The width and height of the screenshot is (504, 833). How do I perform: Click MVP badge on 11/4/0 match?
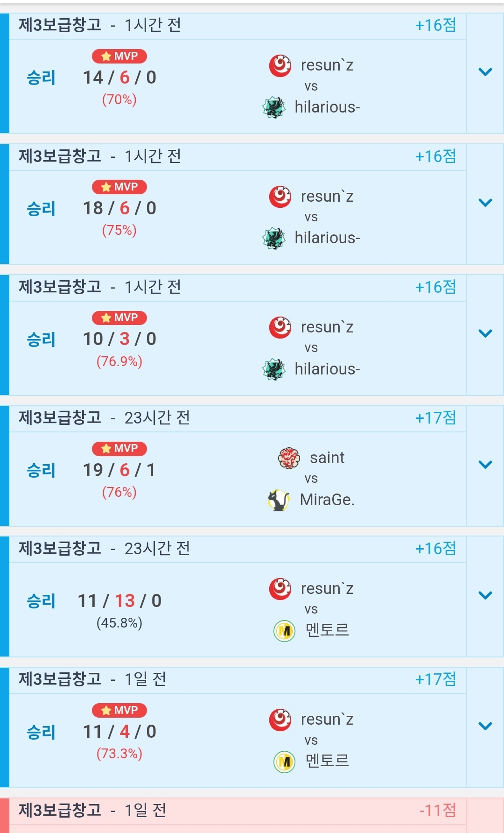pos(119,710)
